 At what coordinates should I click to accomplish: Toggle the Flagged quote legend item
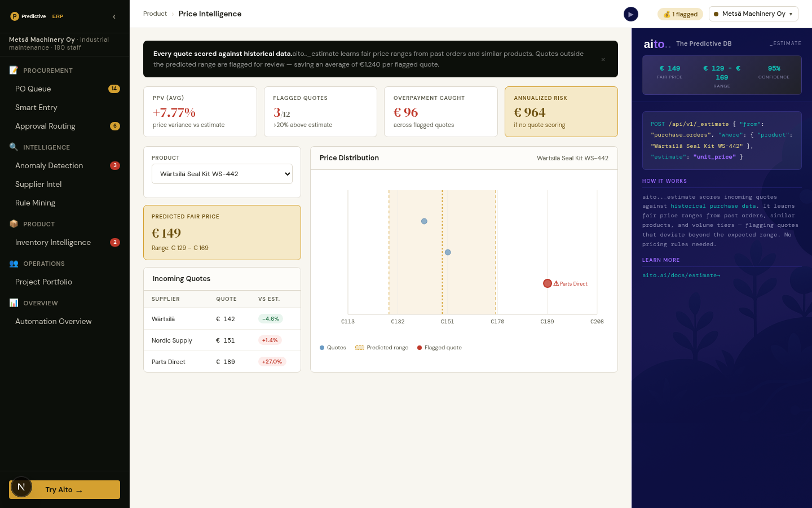[x=439, y=348]
